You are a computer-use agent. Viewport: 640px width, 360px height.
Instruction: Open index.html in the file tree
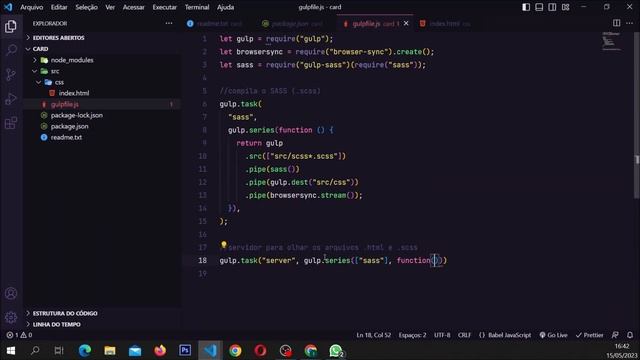coord(73,93)
